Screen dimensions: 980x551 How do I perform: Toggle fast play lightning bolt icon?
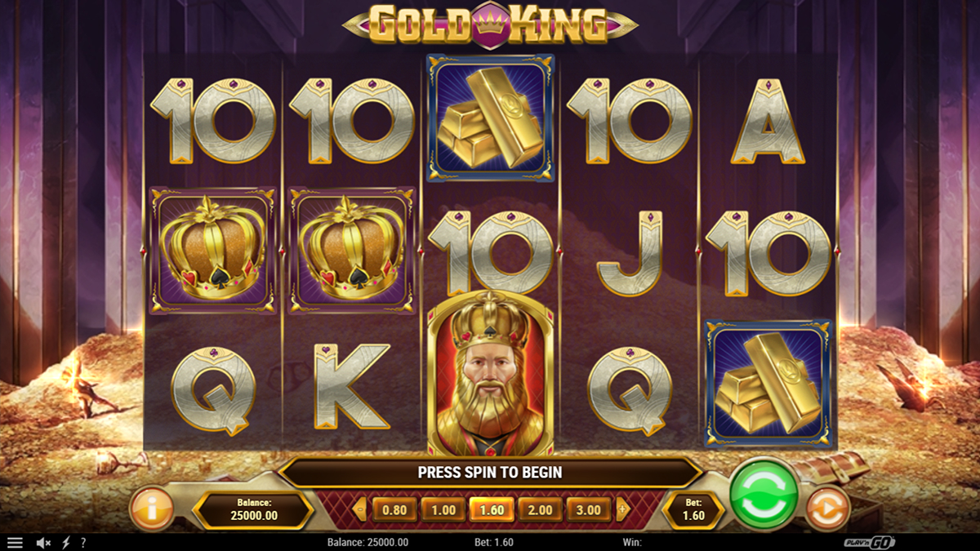click(x=66, y=542)
